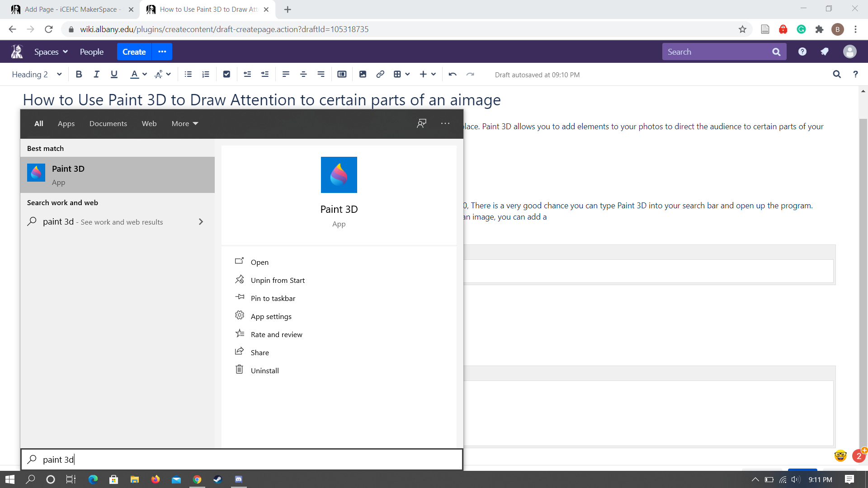Select the Apps search filter tab
The height and width of the screenshot is (488, 868).
[x=66, y=123]
